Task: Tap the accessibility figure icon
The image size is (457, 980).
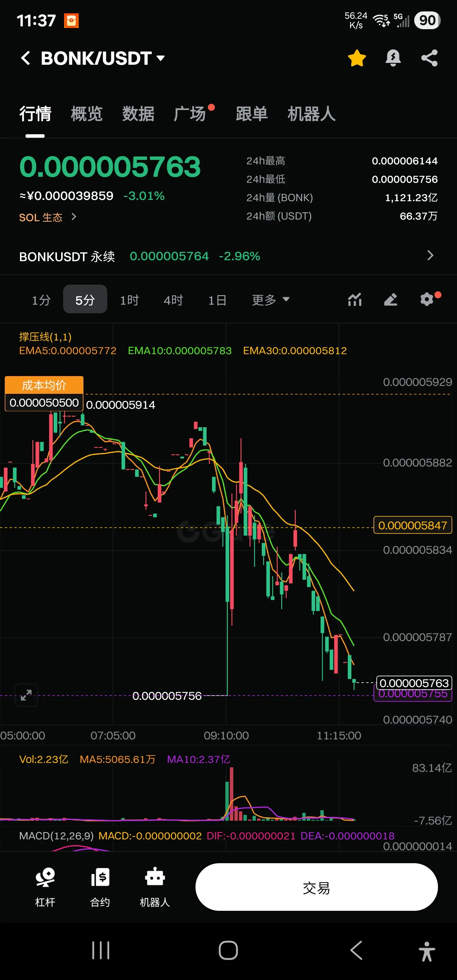Action: [x=427, y=951]
